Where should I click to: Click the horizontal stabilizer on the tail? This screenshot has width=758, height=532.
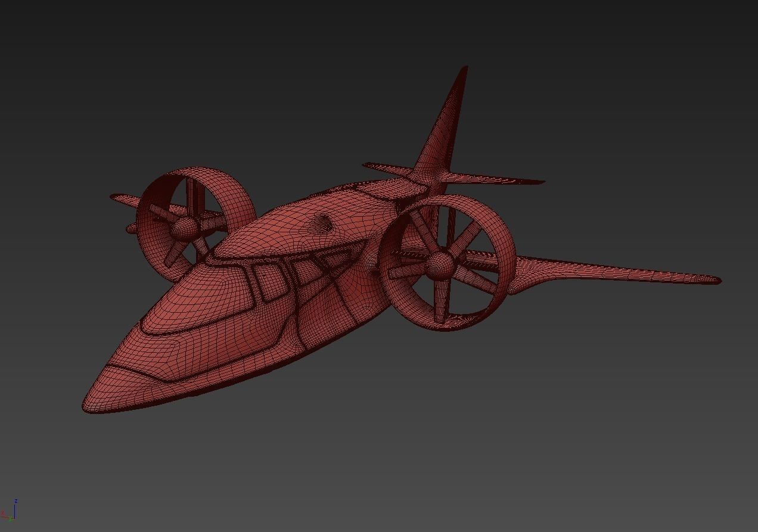coord(453,173)
